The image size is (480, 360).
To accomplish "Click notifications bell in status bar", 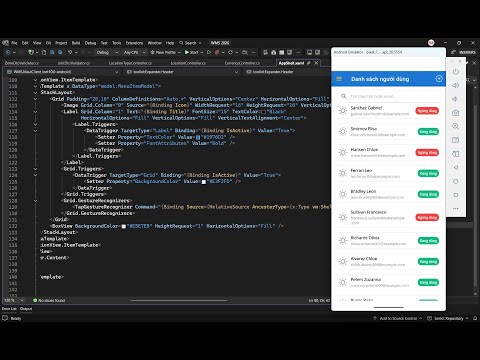I will 475,318.
